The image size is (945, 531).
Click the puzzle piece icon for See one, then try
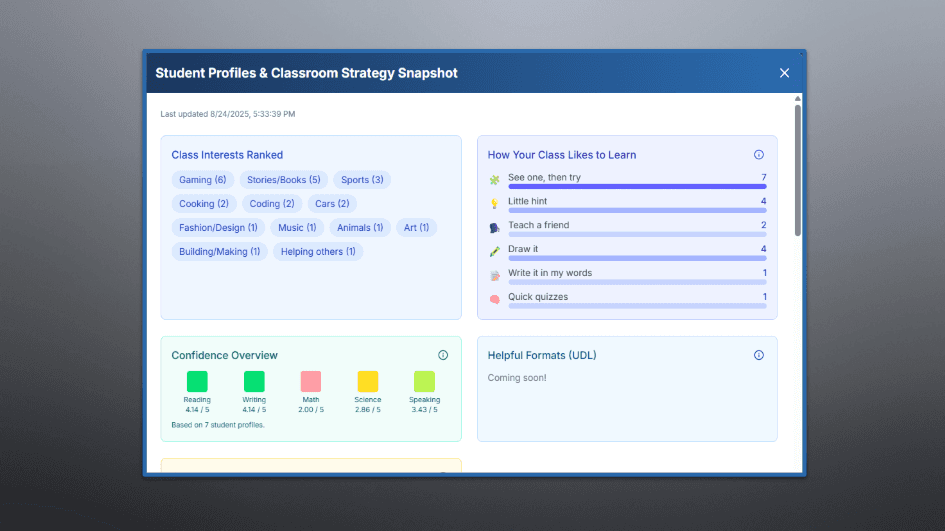pyautogui.click(x=494, y=180)
